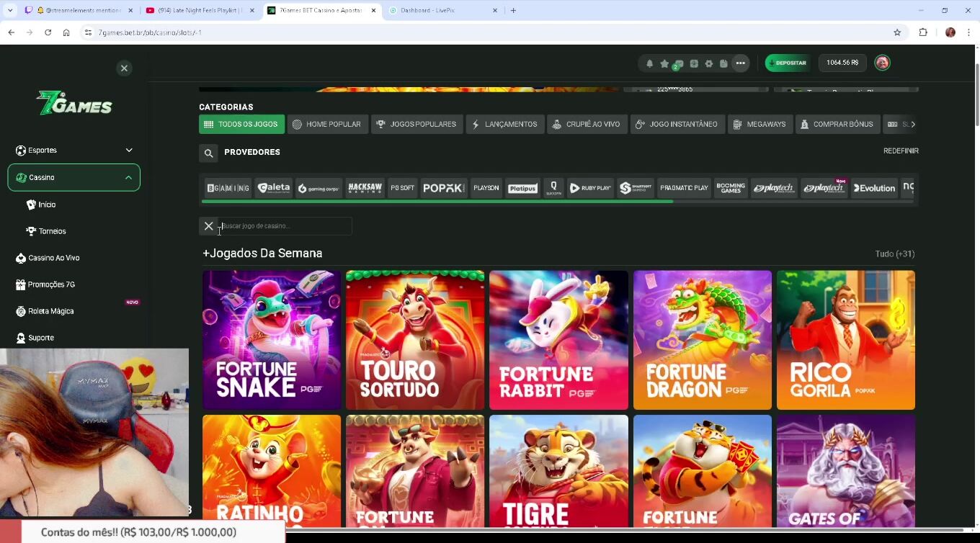Open Fortune Snake game thumbnail
The height and width of the screenshot is (543, 980).
[272, 340]
